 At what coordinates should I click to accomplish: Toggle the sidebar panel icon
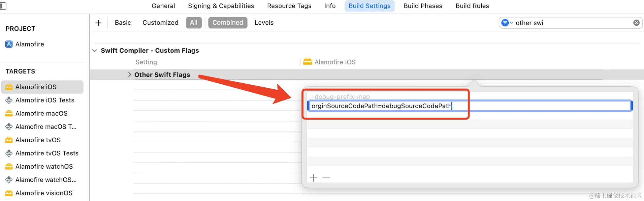click(3, 6)
